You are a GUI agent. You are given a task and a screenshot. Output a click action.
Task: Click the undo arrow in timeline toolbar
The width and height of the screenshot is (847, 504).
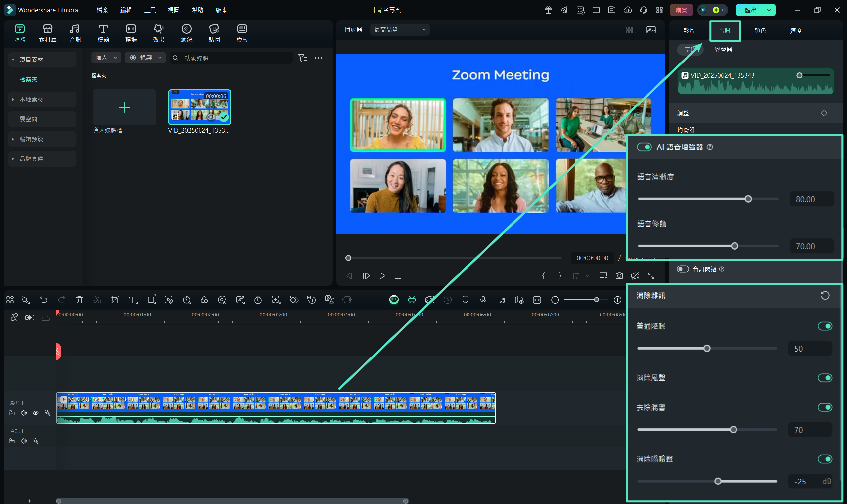43,300
